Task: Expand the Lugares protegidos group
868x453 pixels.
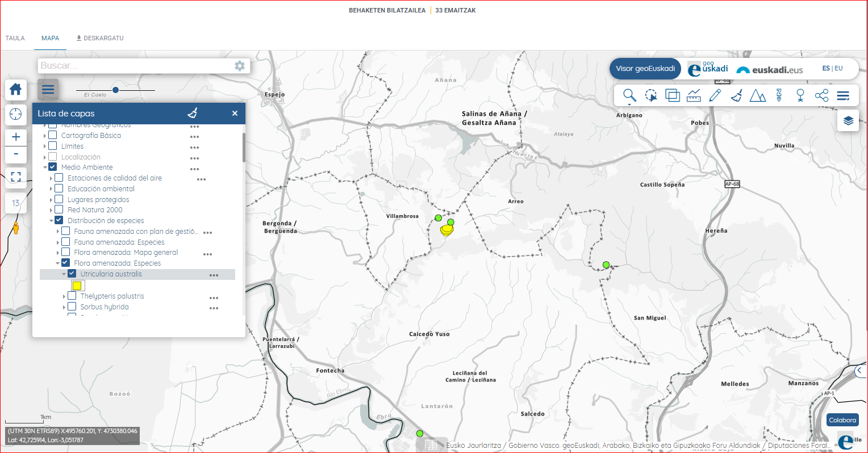Action: tap(51, 200)
